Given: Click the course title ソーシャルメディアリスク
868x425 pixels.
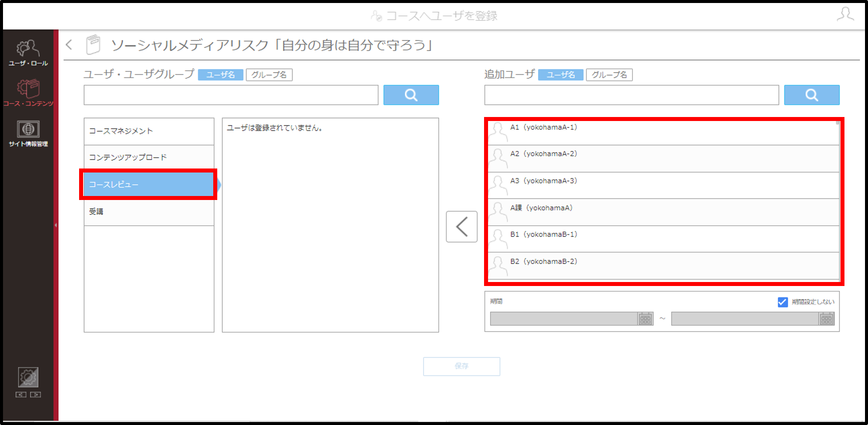Looking at the screenshot, I should (x=272, y=45).
